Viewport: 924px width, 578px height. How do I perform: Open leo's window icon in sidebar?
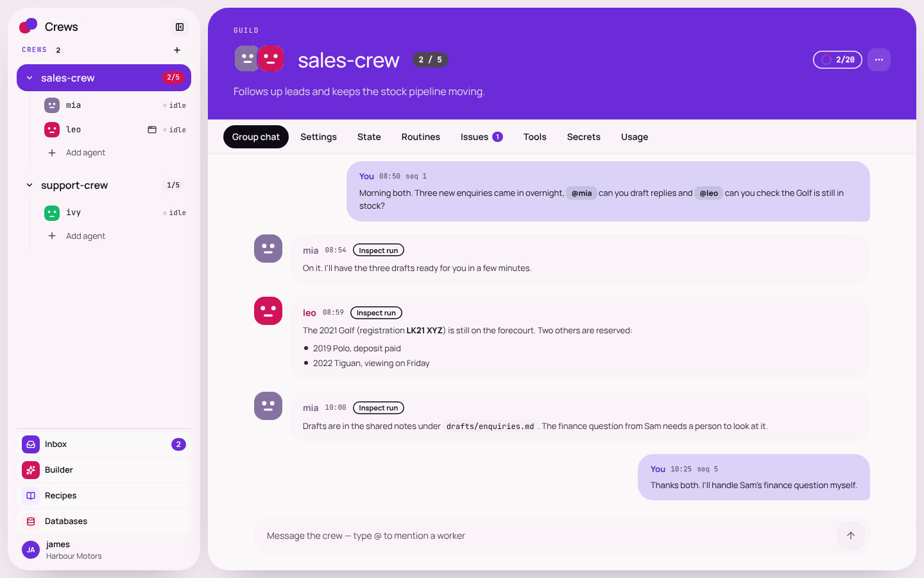tap(152, 130)
